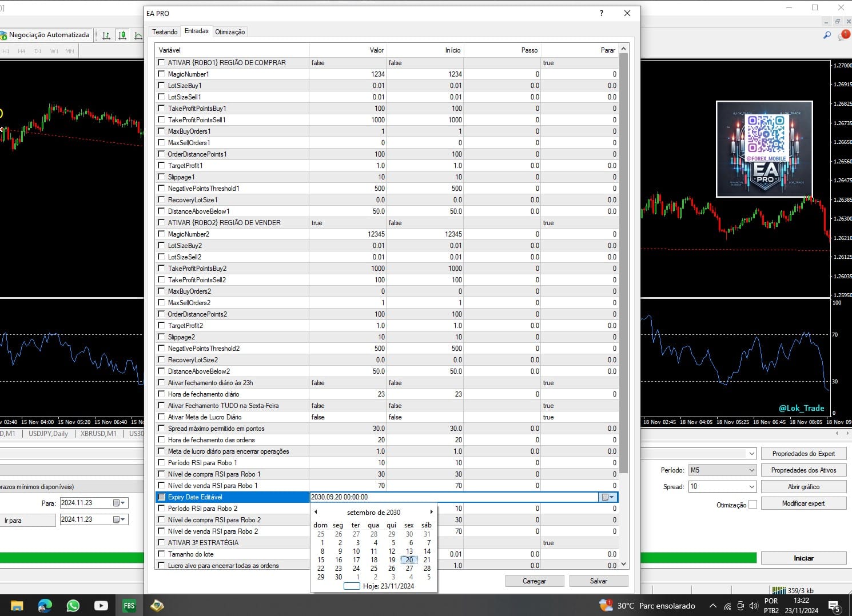Open the Expiry Date calendar dropdown arrow
This screenshot has height=616, width=852.
click(608, 497)
